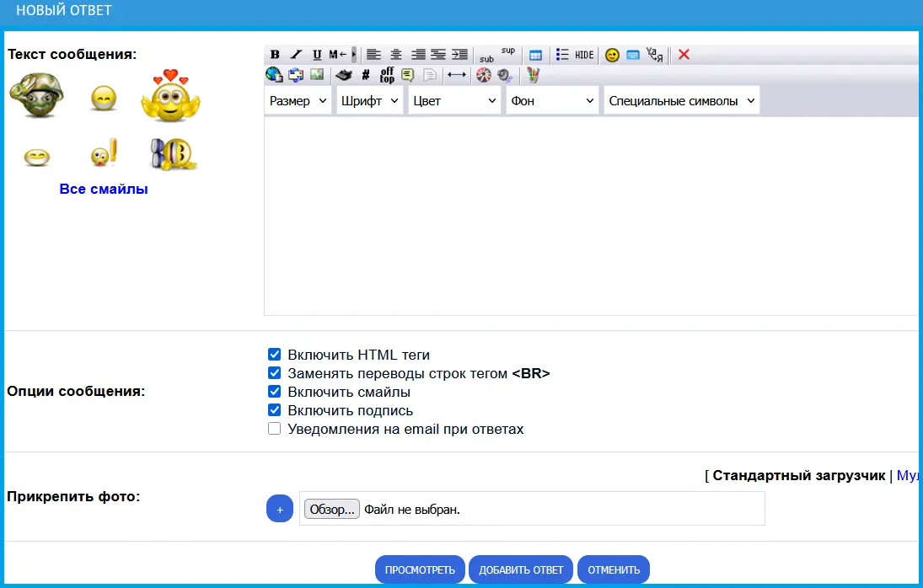Screen dimensions: 923x588
Task: Click the red X toolbar icon
Action: (684, 55)
